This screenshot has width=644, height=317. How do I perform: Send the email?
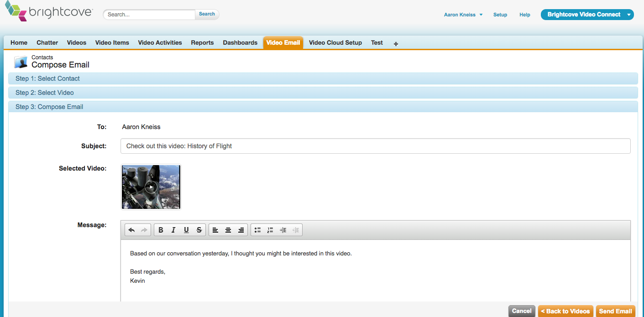pyautogui.click(x=616, y=311)
